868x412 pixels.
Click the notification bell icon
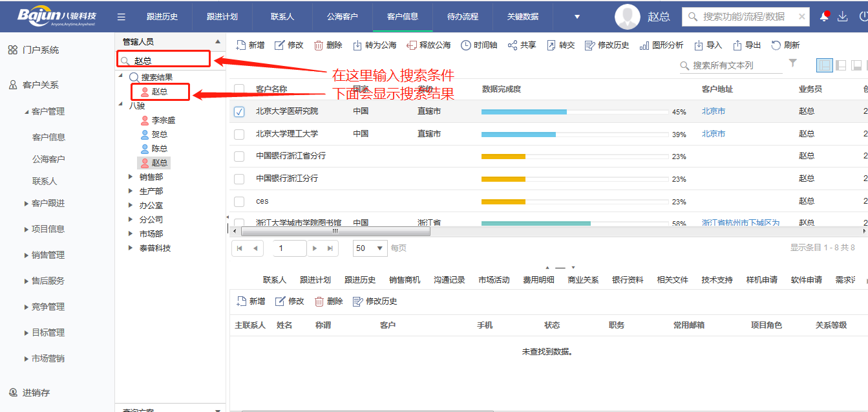pyautogui.click(x=823, y=17)
